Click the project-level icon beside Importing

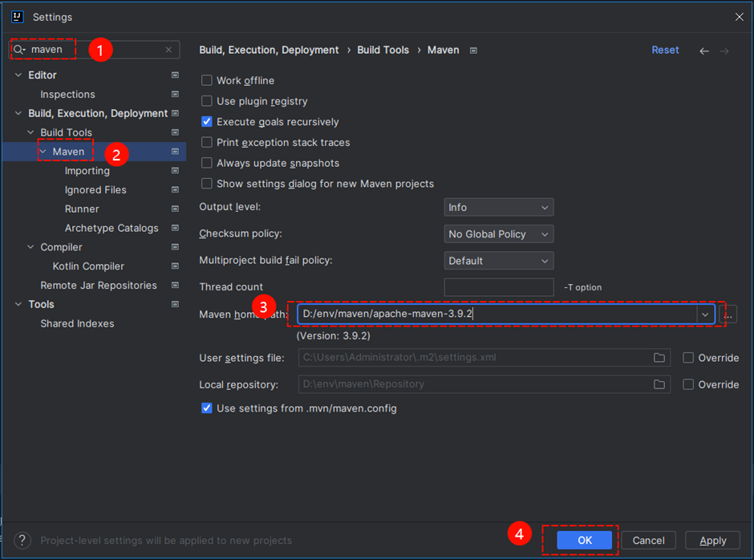click(175, 170)
